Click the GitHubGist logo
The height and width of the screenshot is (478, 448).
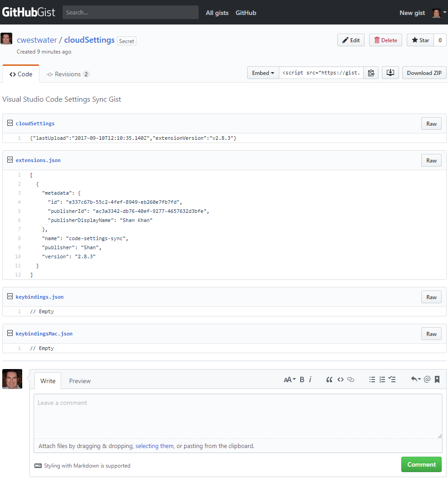[x=29, y=12]
